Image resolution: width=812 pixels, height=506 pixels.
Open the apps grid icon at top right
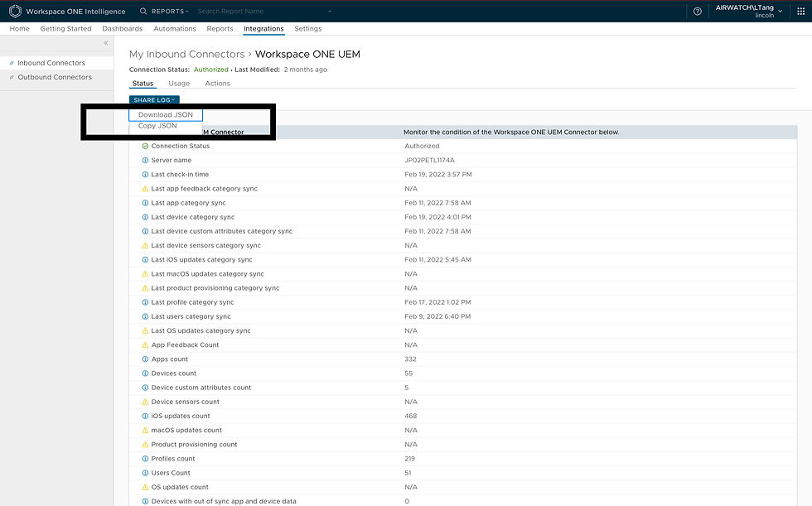tap(800, 12)
